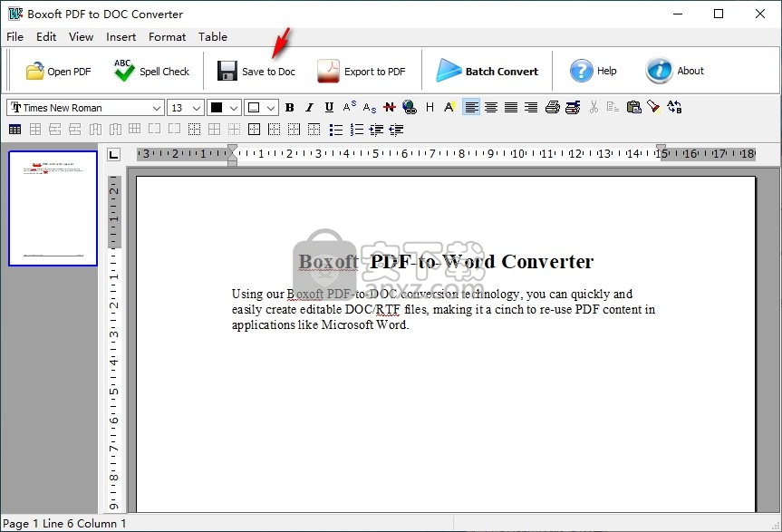Open the About dialog
Image resolution: width=782 pixels, height=532 pixels.
pyautogui.click(x=674, y=71)
